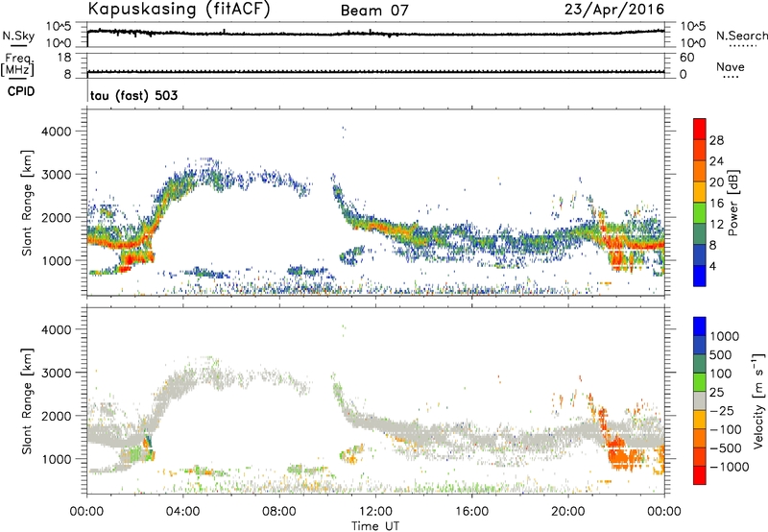Click the 60 label on the Nave axis

coord(686,58)
